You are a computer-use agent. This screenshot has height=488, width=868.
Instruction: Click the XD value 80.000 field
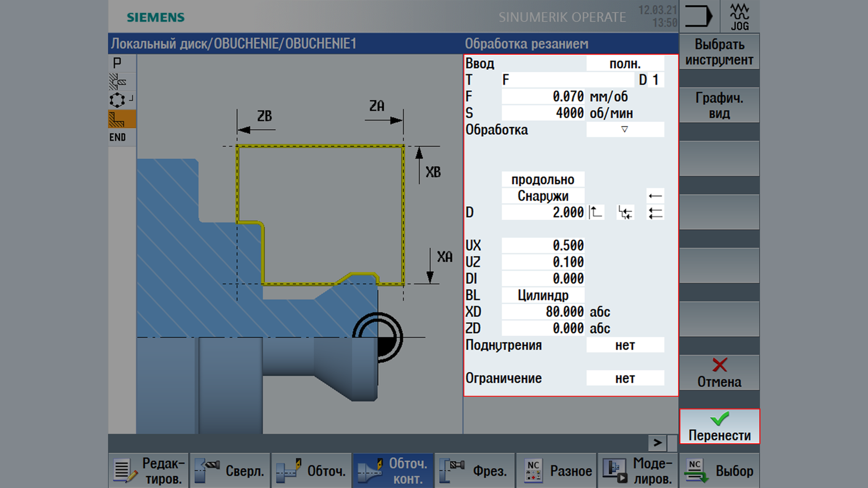click(x=543, y=312)
